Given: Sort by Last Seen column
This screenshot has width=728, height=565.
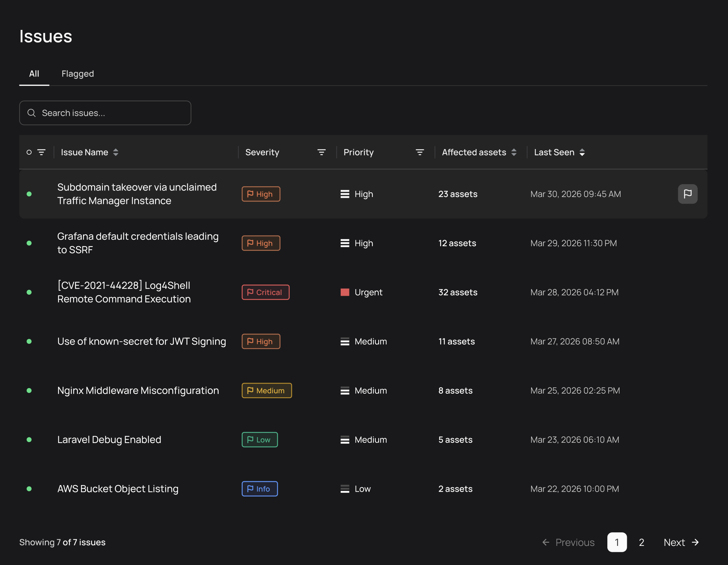Looking at the screenshot, I should pyautogui.click(x=582, y=152).
